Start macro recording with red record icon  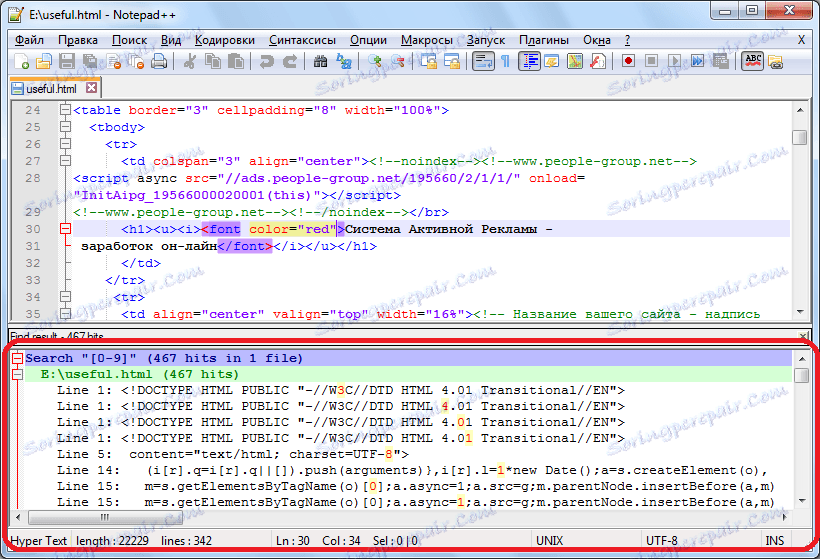pos(628,62)
